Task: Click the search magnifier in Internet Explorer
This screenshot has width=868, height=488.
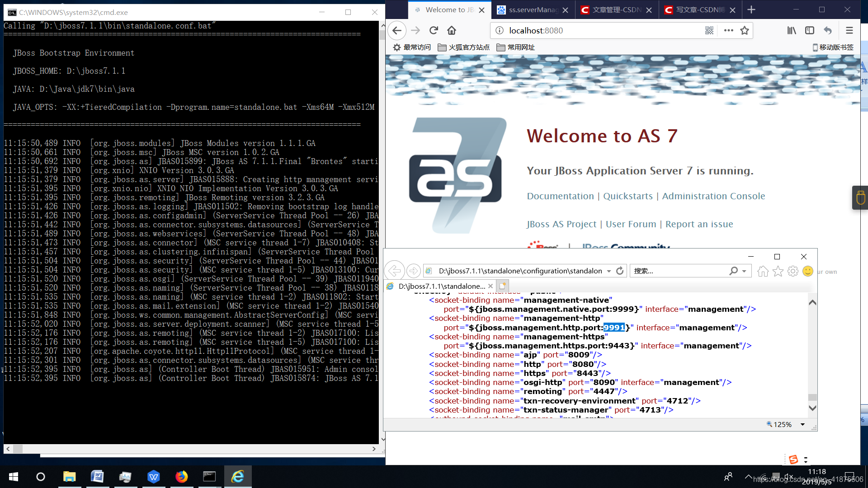Action: [733, 271]
